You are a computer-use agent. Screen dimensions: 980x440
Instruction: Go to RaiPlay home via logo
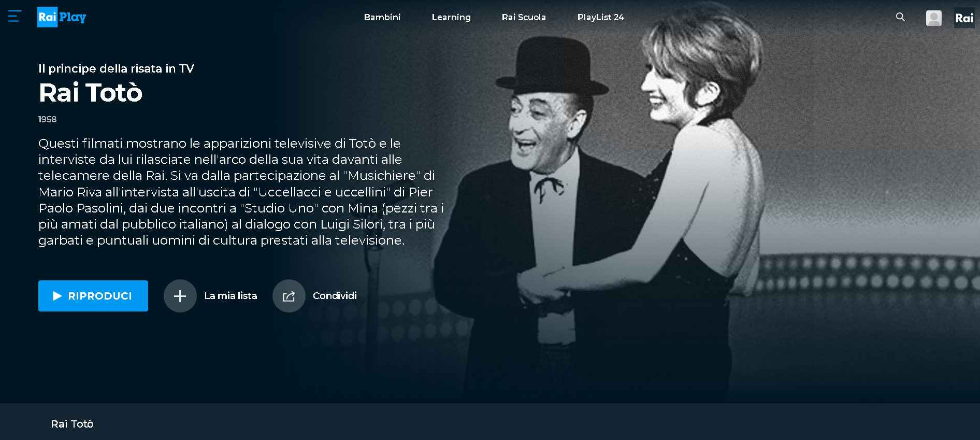62,17
